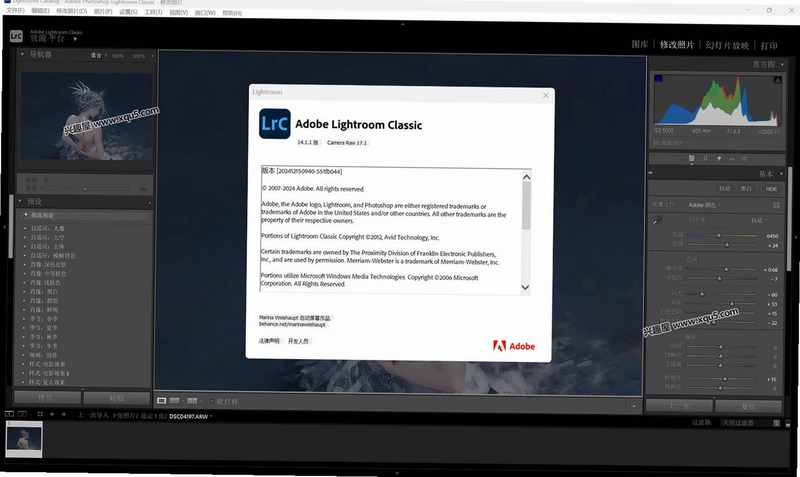Open the Photo (P) menu

point(103,12)
